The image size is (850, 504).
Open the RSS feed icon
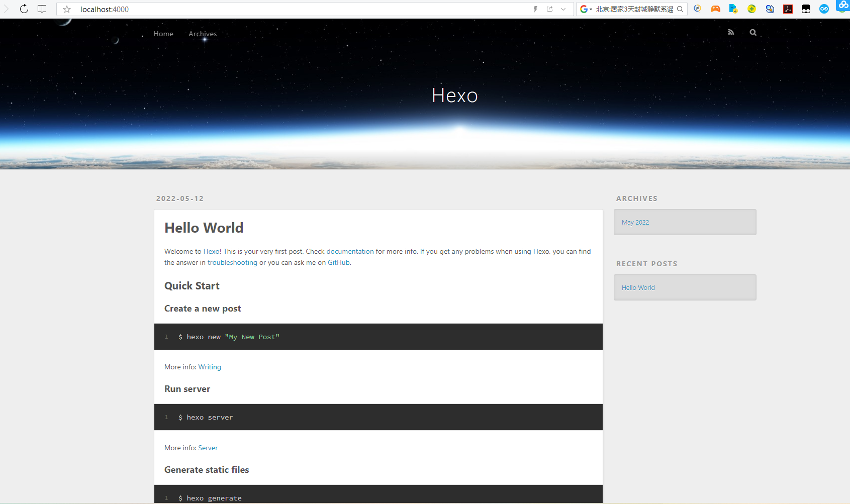(731, 32)
